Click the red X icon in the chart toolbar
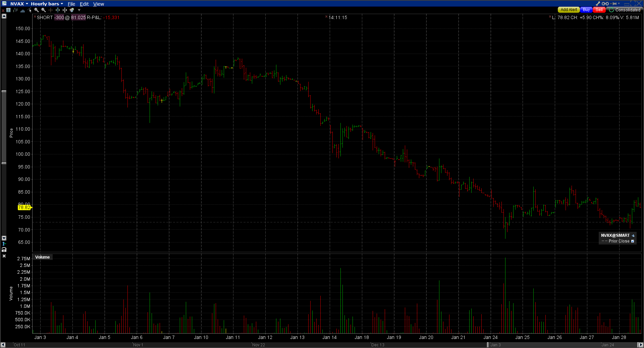Image resolution: width=644 pixels, height=348 pixels. pos(3,10)
